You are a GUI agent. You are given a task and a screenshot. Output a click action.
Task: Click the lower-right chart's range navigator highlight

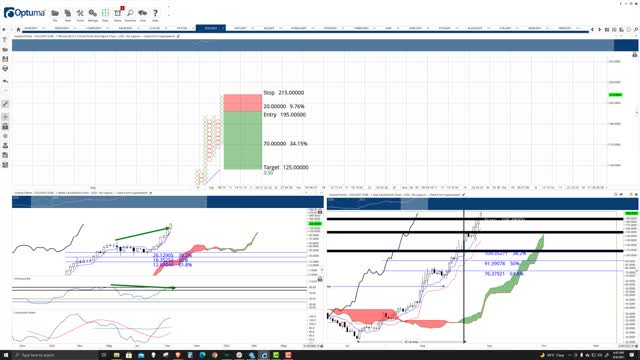click(x=414, y=204)
